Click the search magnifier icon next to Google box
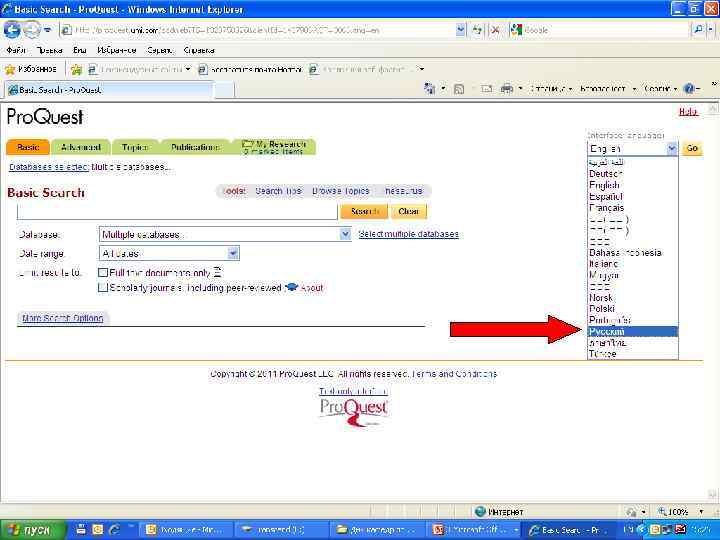This screenshot has width=720, height=540. coord(698,30)
